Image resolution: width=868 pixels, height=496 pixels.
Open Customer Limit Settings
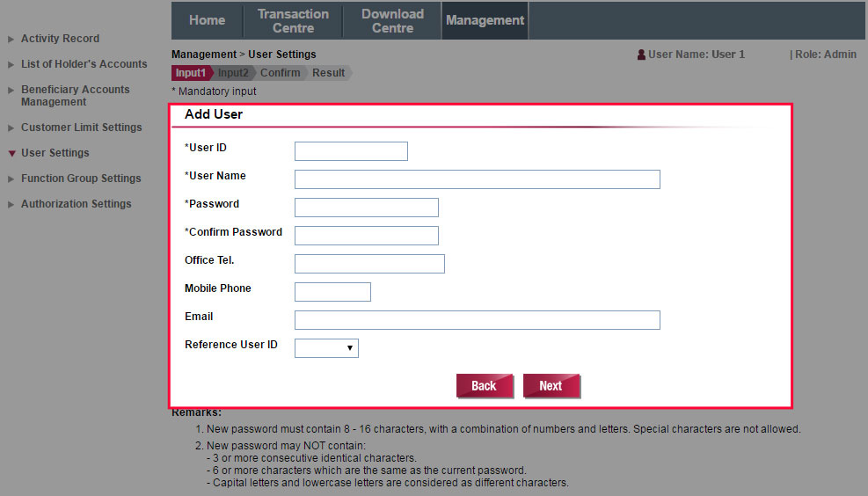(82, 128)
